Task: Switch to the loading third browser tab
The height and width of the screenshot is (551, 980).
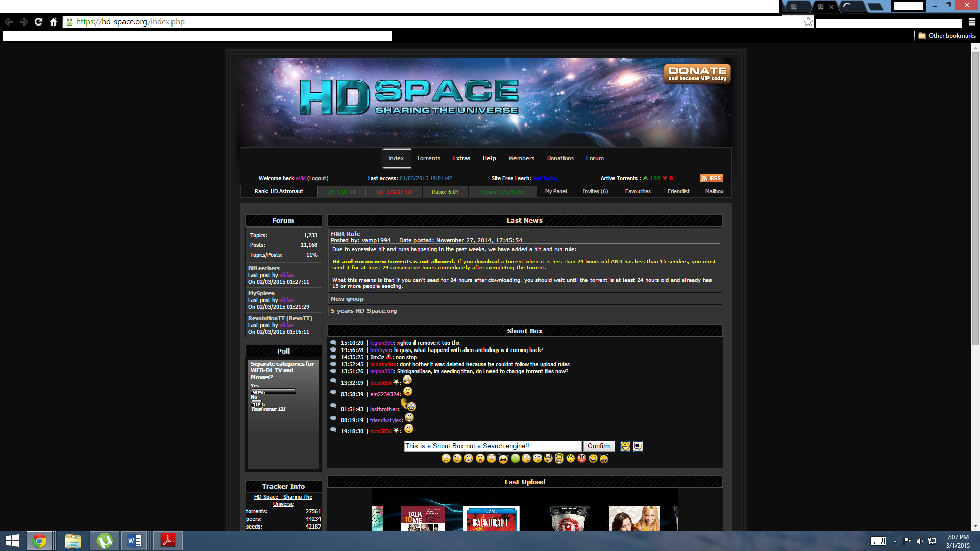Action: [852, 7]
